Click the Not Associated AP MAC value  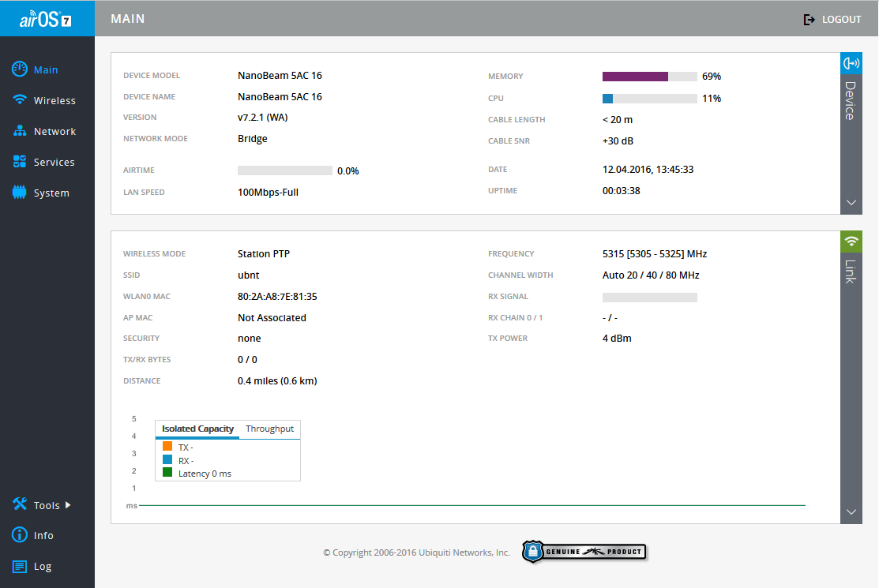[x=272, y=317]
